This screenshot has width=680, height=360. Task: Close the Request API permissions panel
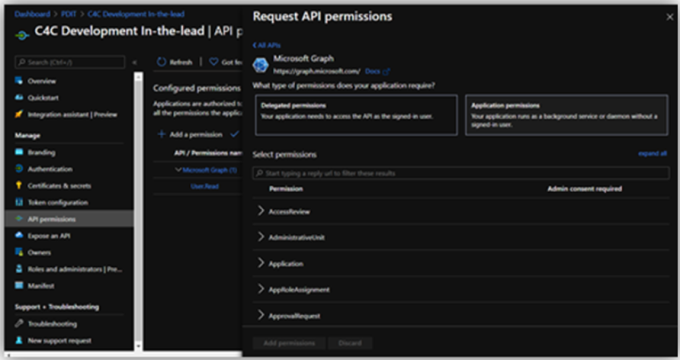[x=670, y=17]
